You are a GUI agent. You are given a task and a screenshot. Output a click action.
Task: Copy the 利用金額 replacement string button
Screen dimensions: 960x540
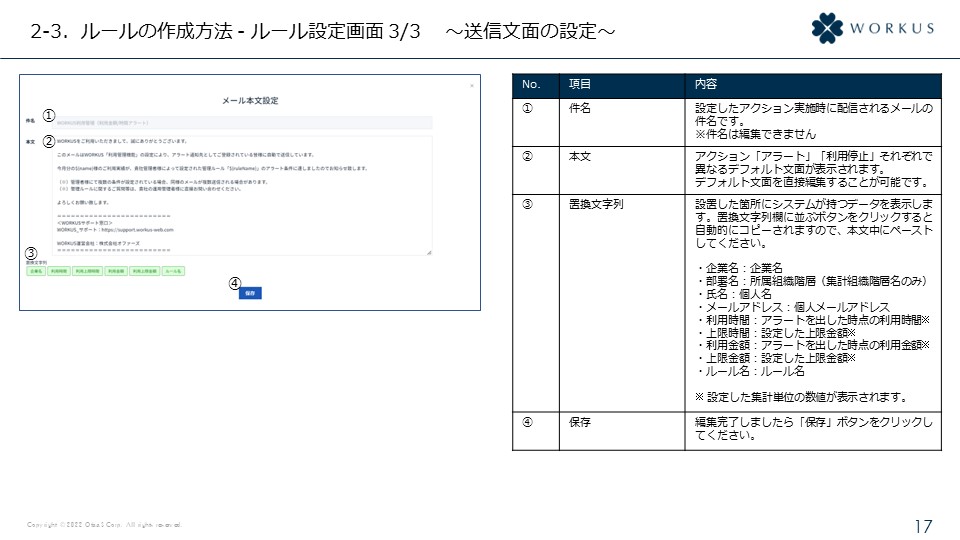pyautogui.click(x=116, y=271)
